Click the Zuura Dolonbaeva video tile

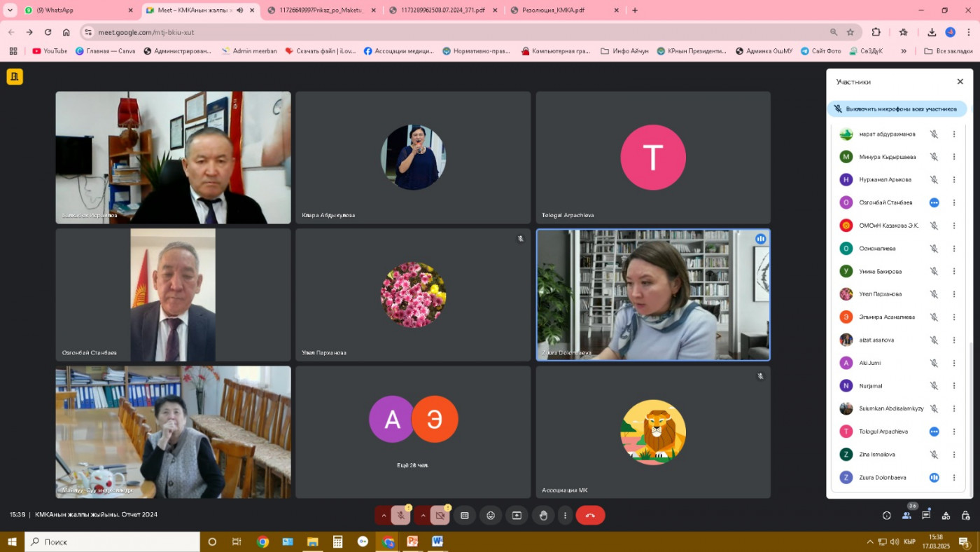[x=652, y=295]
